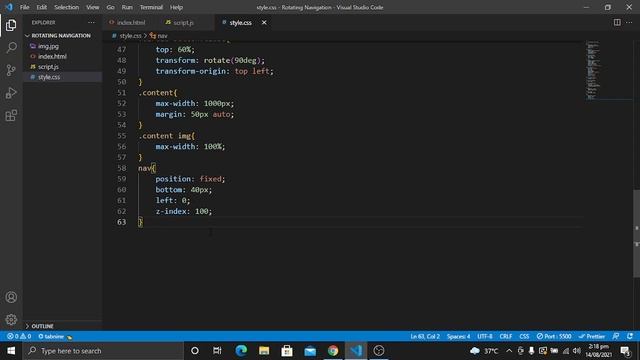Click line number 58 in the gutter

121,168
